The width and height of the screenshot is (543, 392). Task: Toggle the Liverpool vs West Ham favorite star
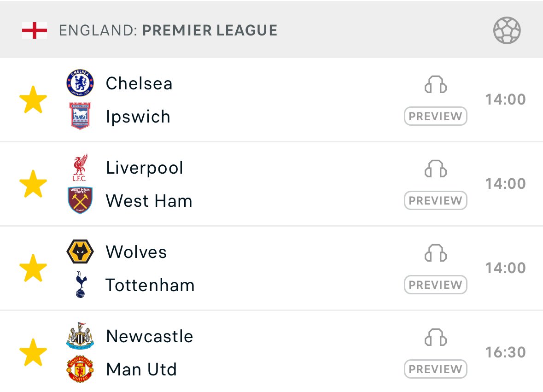click(x=33, y=184)
